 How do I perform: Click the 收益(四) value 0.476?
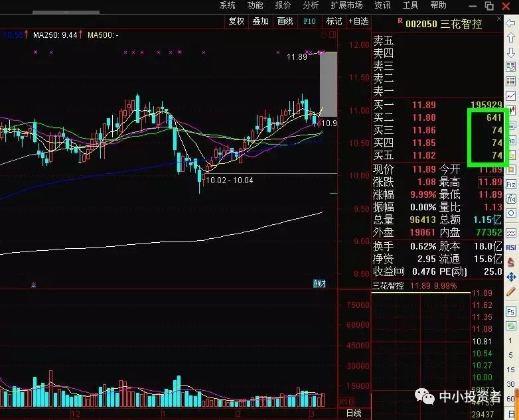click(424, 272)
